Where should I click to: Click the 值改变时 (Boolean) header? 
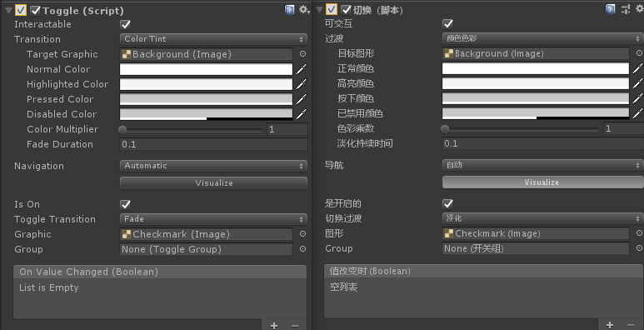pyautogui.click(x=484, y=271)
